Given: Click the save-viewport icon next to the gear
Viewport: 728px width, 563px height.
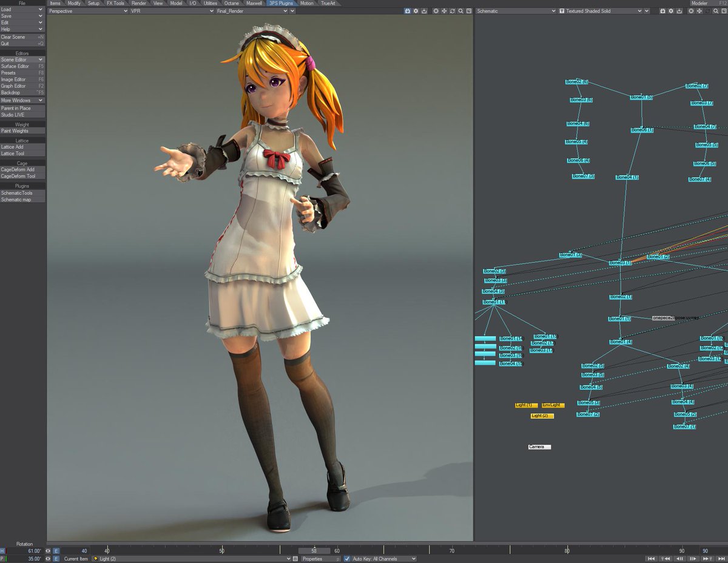Looking at the screenshot, I should coord(423,11).
